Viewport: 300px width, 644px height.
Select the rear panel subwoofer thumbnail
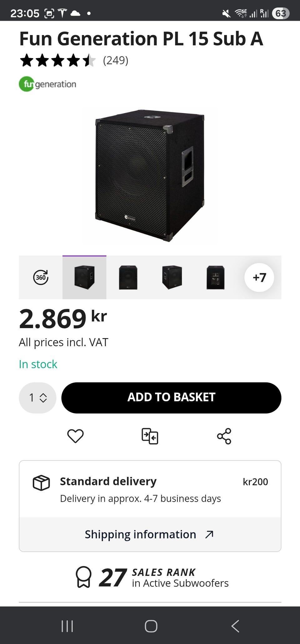click(x=215, y=277)
